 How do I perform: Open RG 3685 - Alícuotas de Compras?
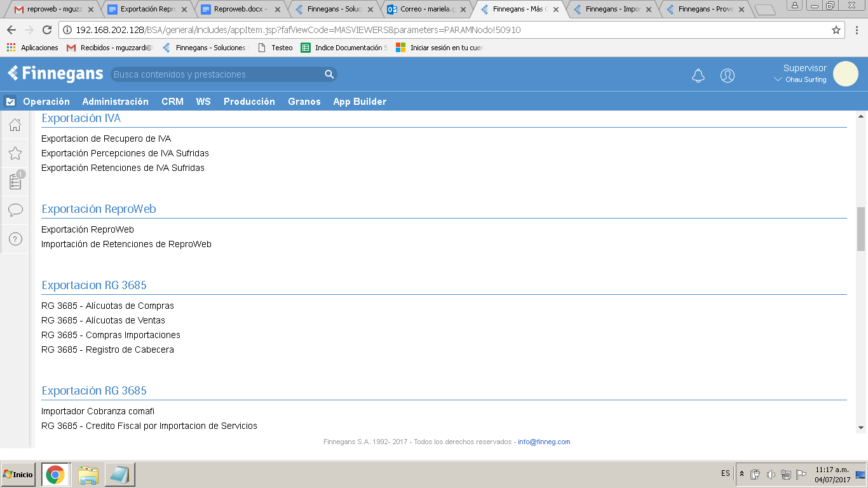(107, 306)
